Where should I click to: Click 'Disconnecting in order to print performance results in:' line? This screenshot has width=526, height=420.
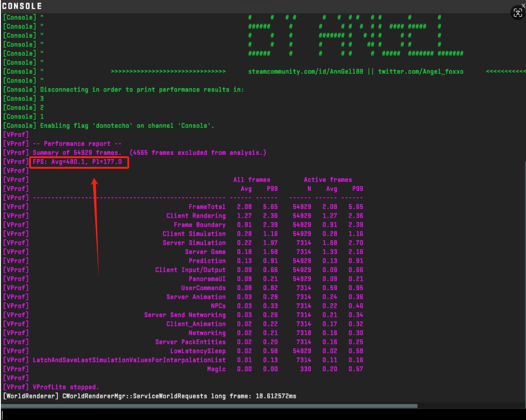click(x=142, y=89)
